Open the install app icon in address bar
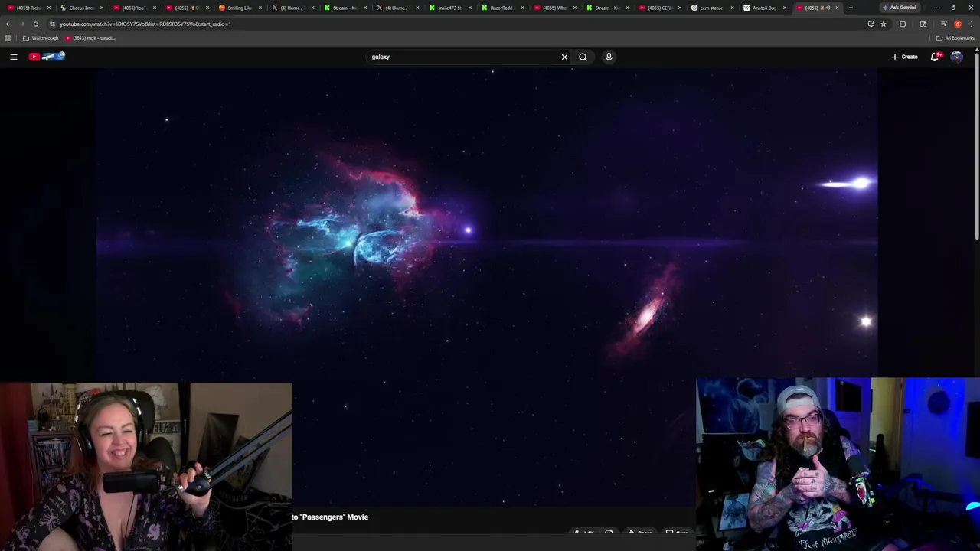The height and width of the screenshot is (551, 980). (871, 24)
